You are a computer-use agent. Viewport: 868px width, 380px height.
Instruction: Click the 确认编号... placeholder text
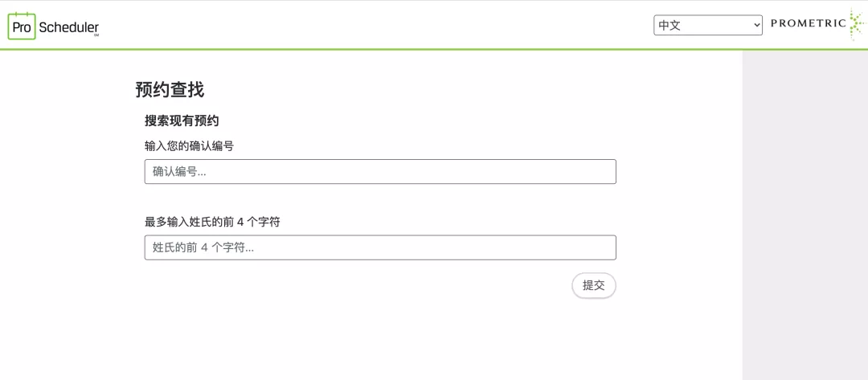179,171
